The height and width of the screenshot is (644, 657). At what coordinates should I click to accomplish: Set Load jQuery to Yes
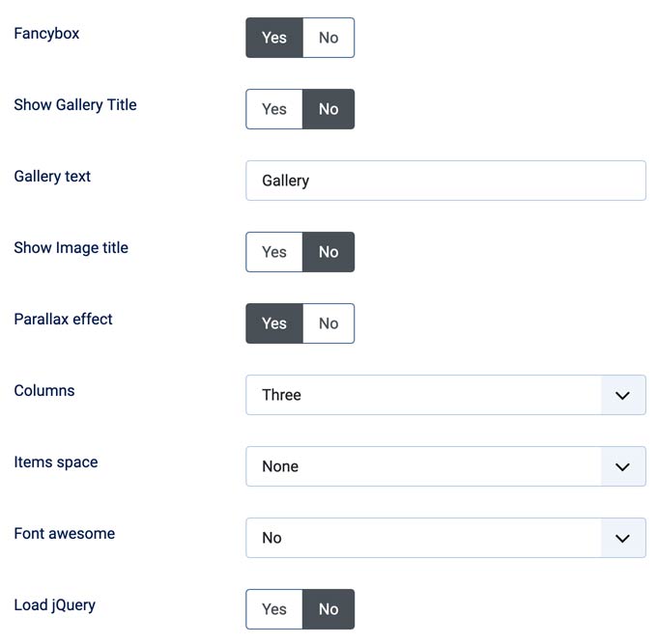point(274,609)
